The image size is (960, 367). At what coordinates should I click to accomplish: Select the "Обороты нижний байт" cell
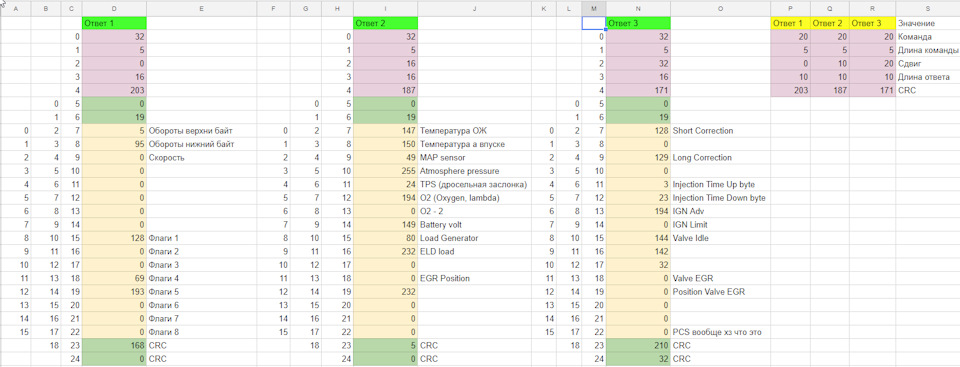[201, 144]
